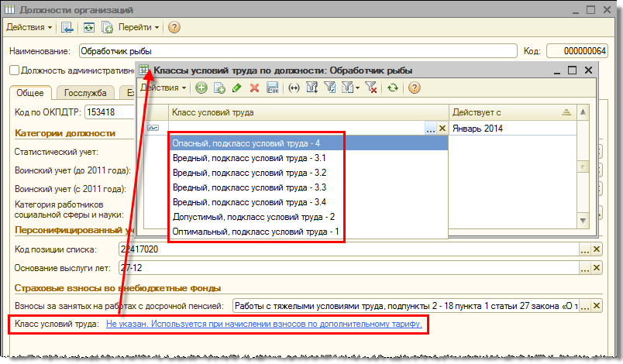
Task: Select Вредный, подкласс условий труда - 3.2
Action: [x=308, y=173]
